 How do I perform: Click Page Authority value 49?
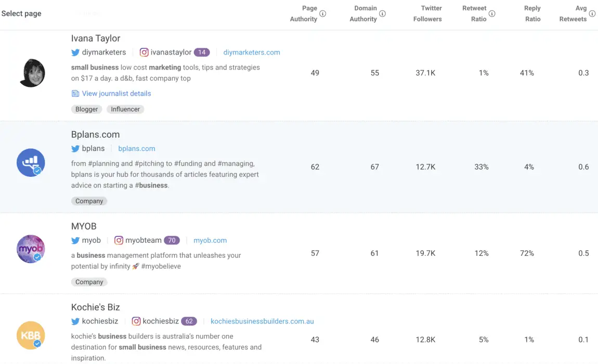tap(315, 73)
